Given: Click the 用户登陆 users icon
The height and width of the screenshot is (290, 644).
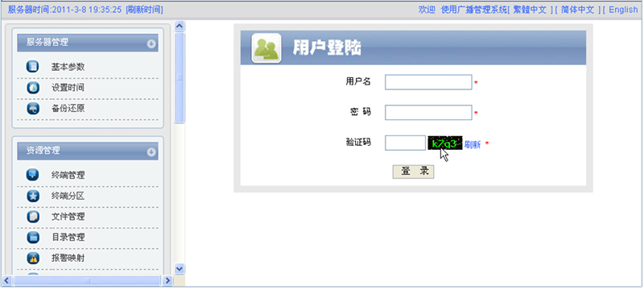Looking at the screenshot, I should pyautogui.click(x=266, y=48).
